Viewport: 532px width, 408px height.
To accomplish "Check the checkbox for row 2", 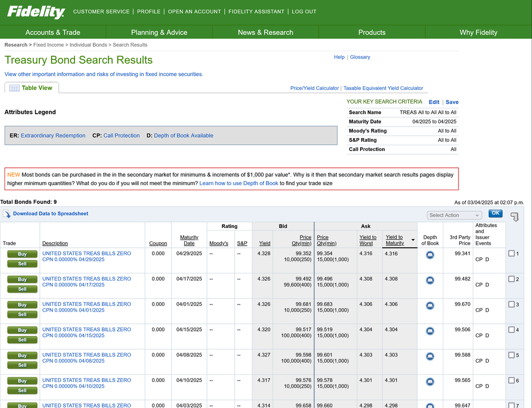I will [511, 279].
